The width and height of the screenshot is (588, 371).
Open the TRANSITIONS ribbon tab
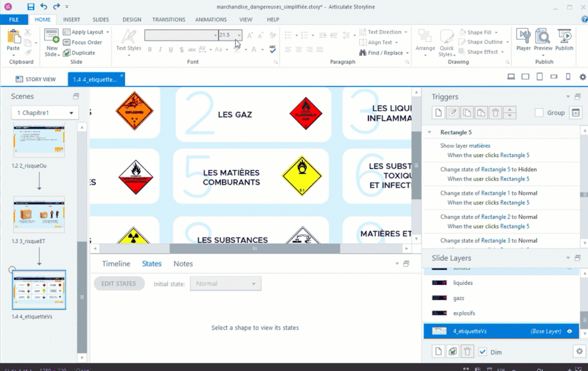[168, 19]
